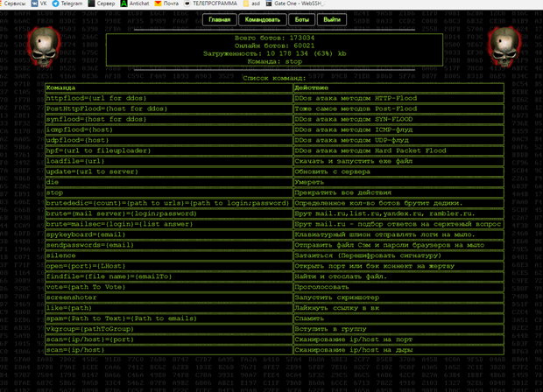Select the 'httpflood={url for ddos}' cell
The image size is (543, 392).
point(169,98)
